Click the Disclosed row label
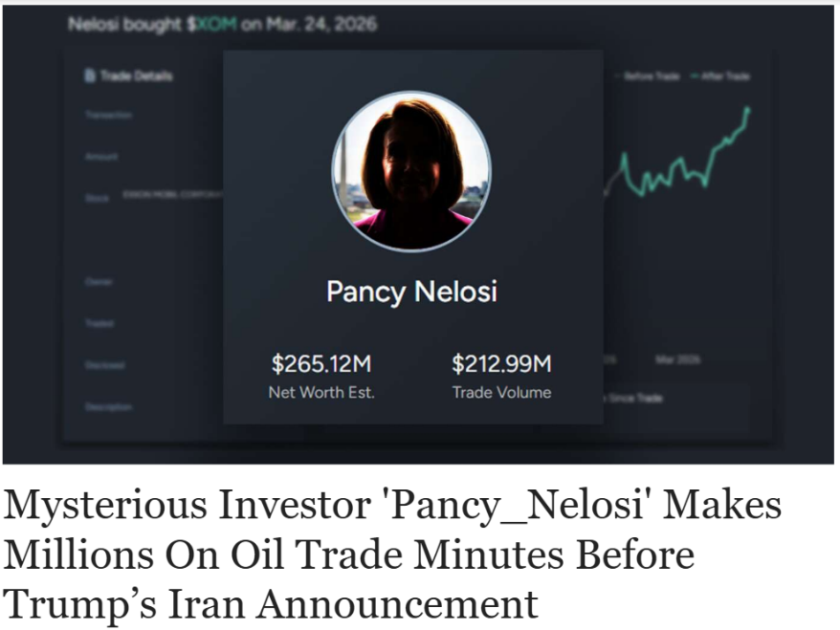Screen dimensions: 840x630 coord(104,364)
